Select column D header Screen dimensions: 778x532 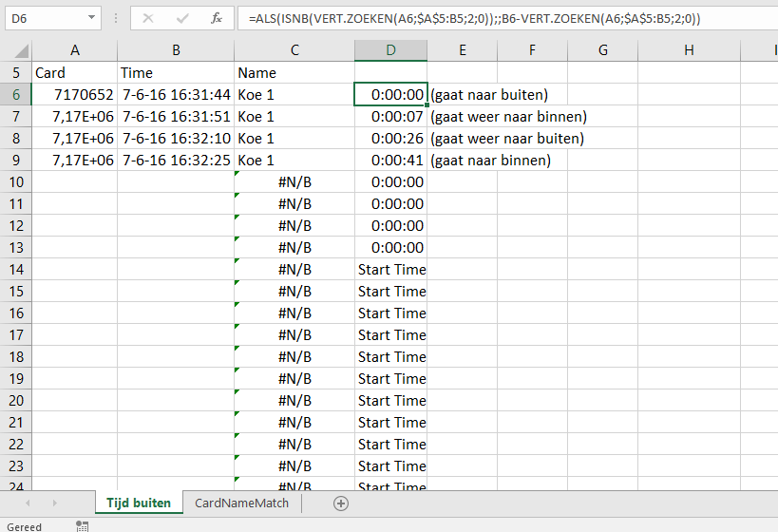(391, 50)
